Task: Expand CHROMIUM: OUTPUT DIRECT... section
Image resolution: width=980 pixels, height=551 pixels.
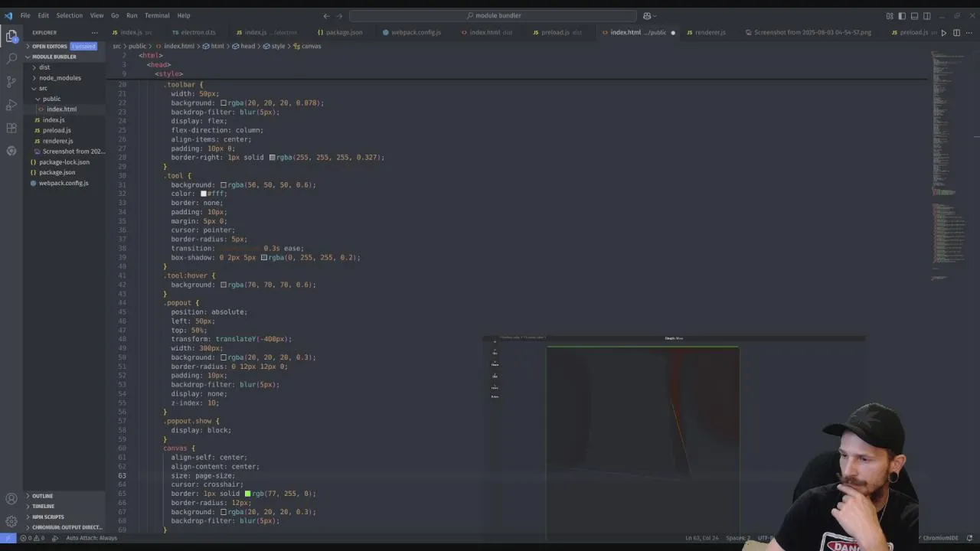Action: 66,527
